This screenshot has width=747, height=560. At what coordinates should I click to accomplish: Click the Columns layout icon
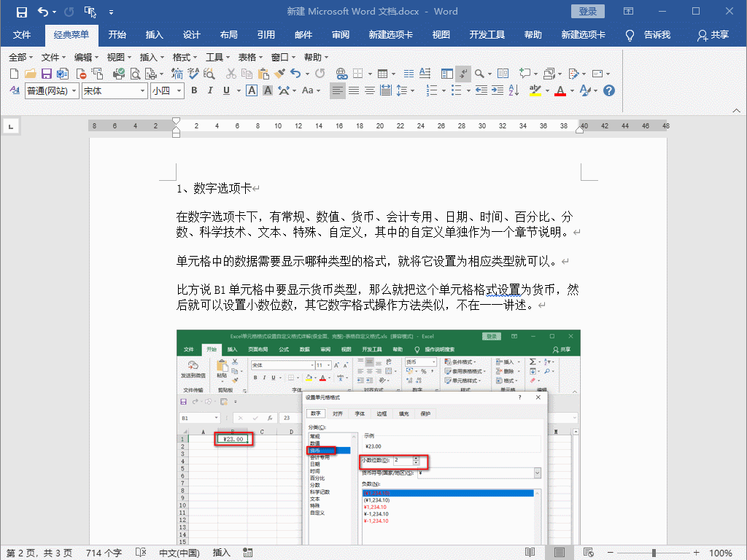tap(409, 74)
